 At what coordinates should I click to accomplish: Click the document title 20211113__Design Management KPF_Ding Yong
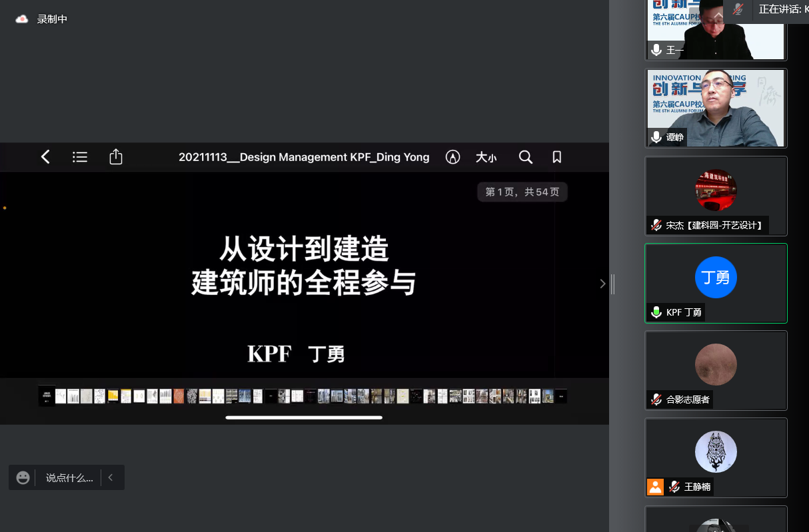tap(304, 157)
